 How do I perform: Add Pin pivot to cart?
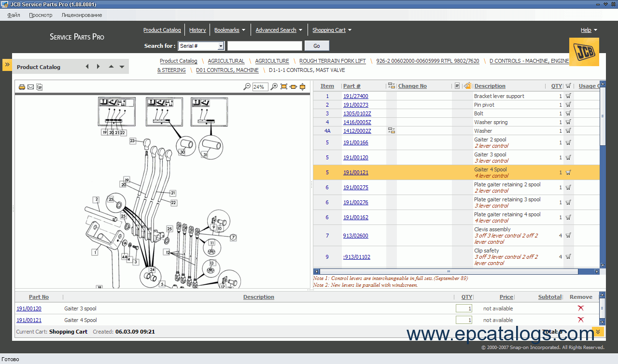pyautogui.click(x=568, y=105)
